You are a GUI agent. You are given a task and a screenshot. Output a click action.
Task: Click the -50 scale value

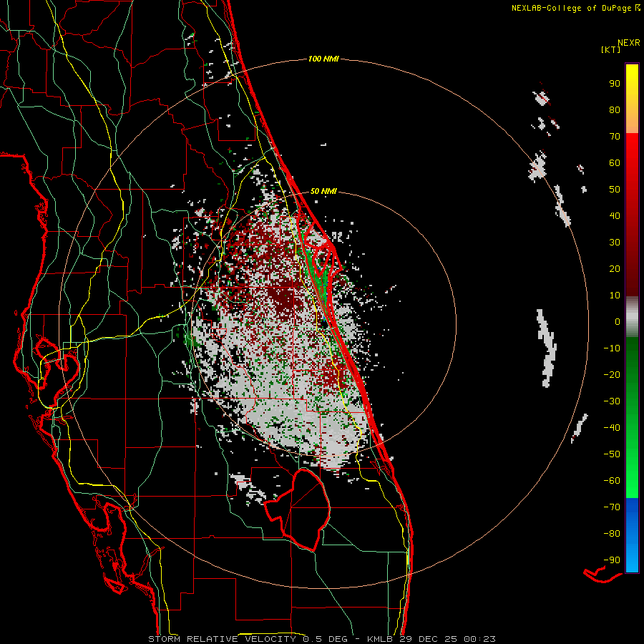point(612,454)
